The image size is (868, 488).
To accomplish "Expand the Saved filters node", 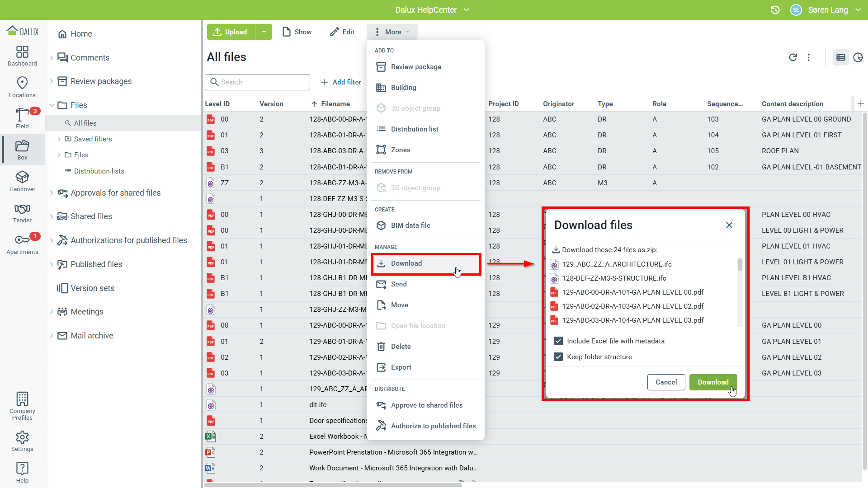I will (x=59, y=139).
